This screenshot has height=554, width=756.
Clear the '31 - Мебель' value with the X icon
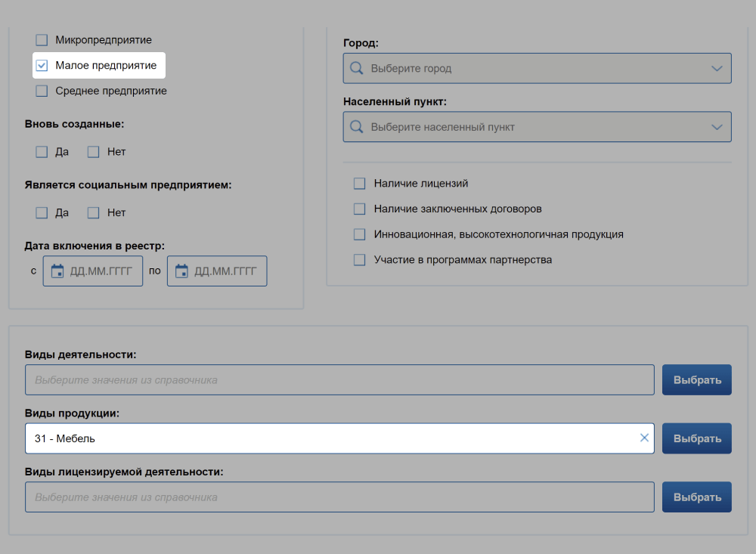644,438
